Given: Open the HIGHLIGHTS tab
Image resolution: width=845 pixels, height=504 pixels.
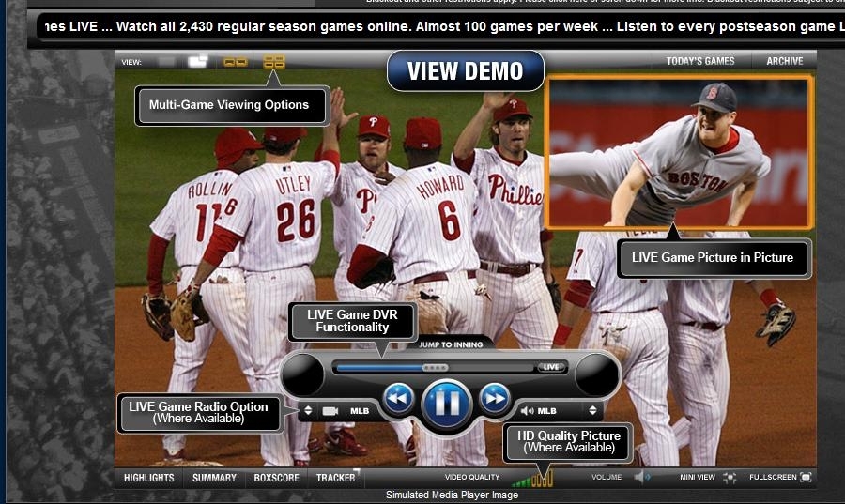Looking at the screenshot, I should point(148,478).
